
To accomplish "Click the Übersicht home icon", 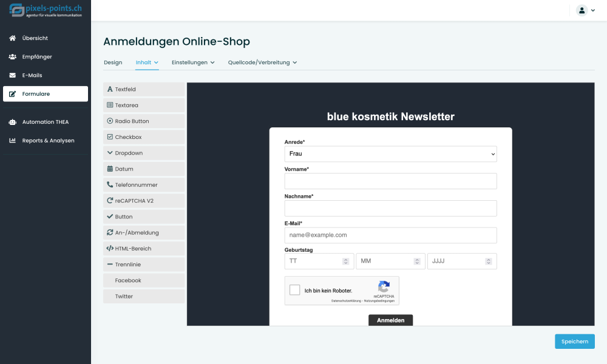I will (x=12, y=38).
